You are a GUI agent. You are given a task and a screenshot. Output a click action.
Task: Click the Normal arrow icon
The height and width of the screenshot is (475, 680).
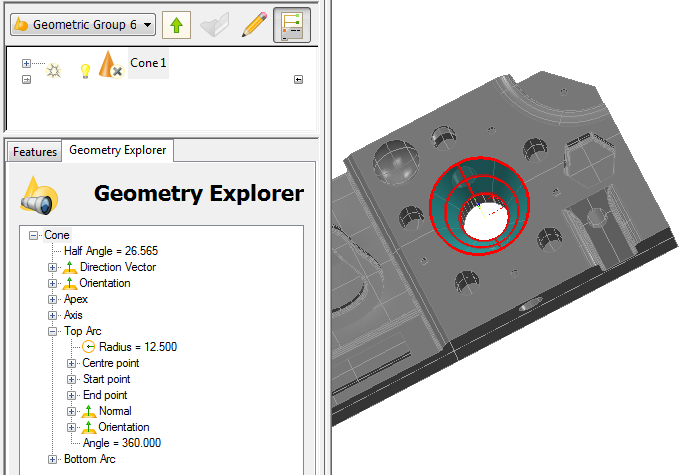(x=88, y=411)
